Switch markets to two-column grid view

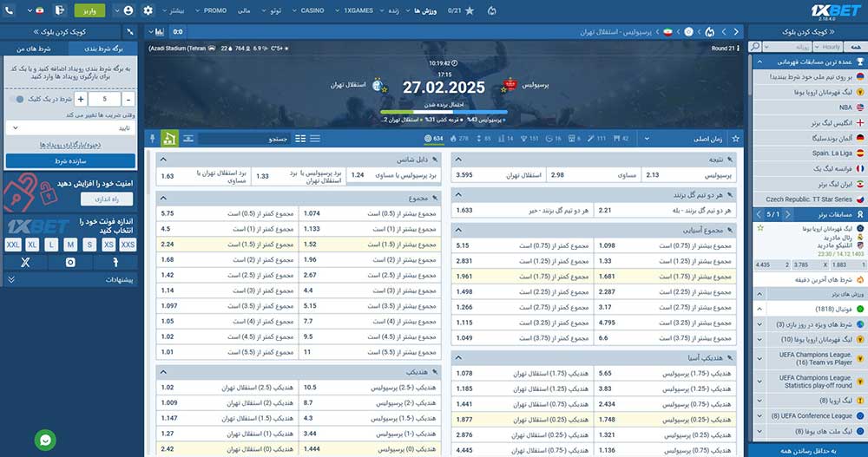coord(300,139)
